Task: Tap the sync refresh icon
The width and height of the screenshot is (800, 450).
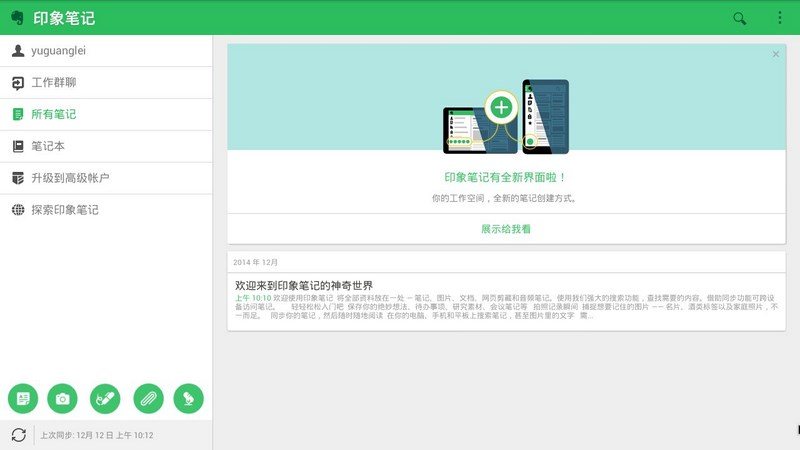Action: point(18,435)
